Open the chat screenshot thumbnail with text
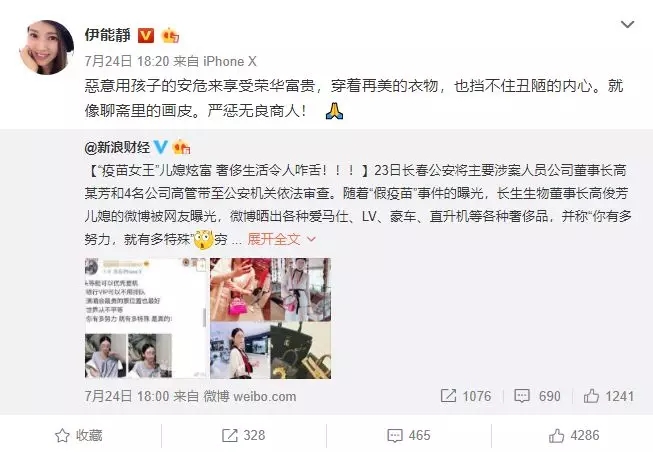This screenshot has height=452, width=653. tap(145, 318)
